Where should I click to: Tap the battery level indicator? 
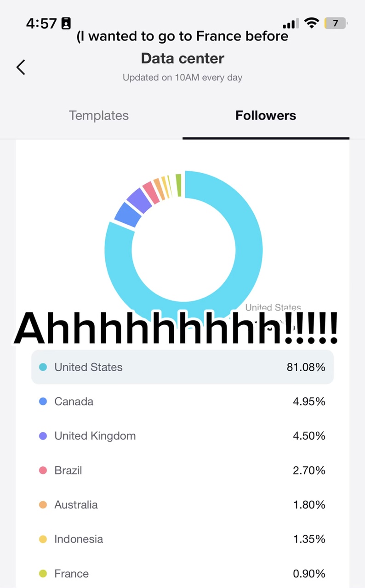coord(335,23)
